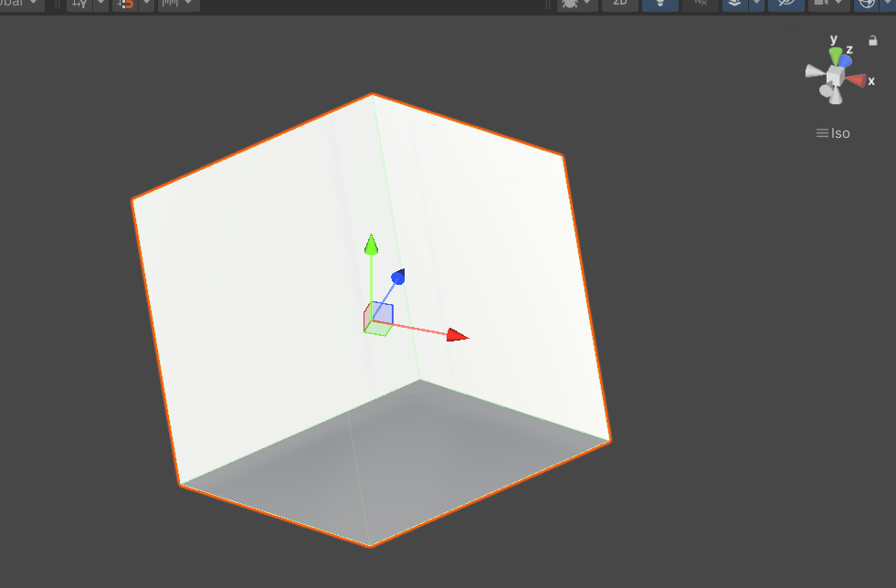Expand the grid snapping magnet dropdown arrow

click(146, 4)
